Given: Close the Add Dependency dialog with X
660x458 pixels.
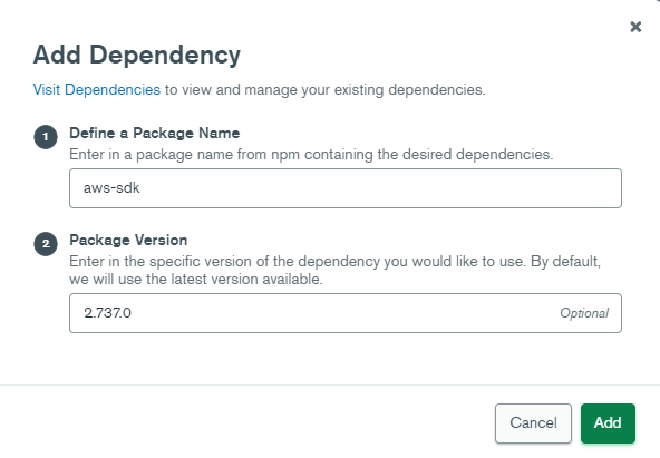Looking at the screenshot, I should click(x=636, y=27).
